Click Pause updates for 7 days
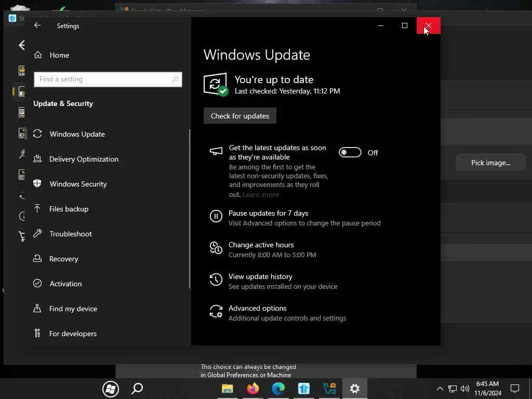The height and width of the screenshot is (399, 532). [x=269, y=213]
